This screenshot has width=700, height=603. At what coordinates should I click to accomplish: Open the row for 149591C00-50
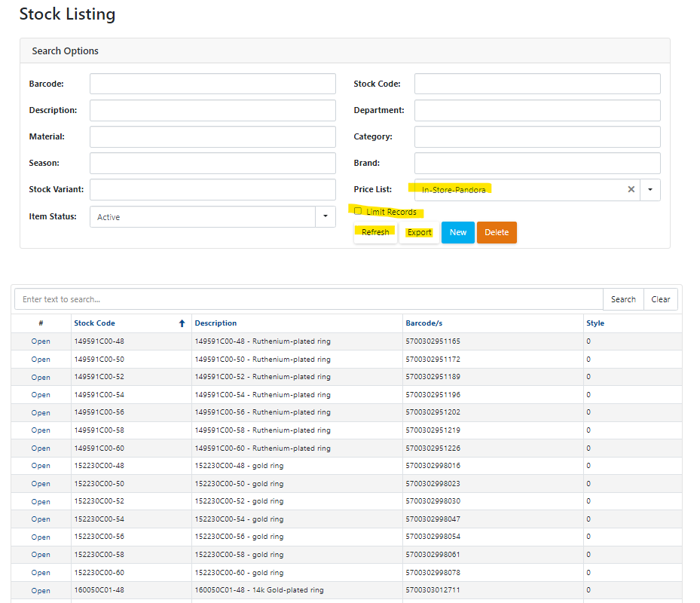[x=41, y=359]
